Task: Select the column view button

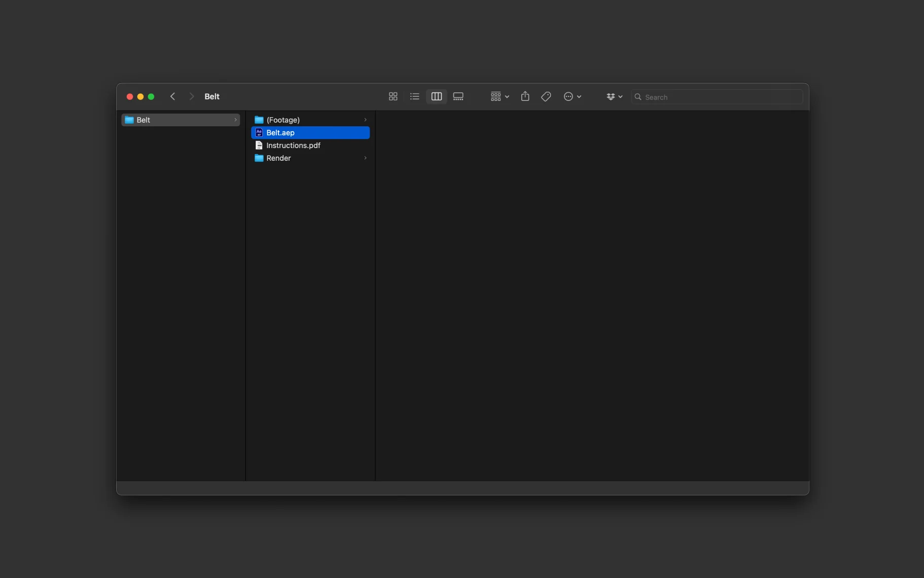Action: (437, 96)
